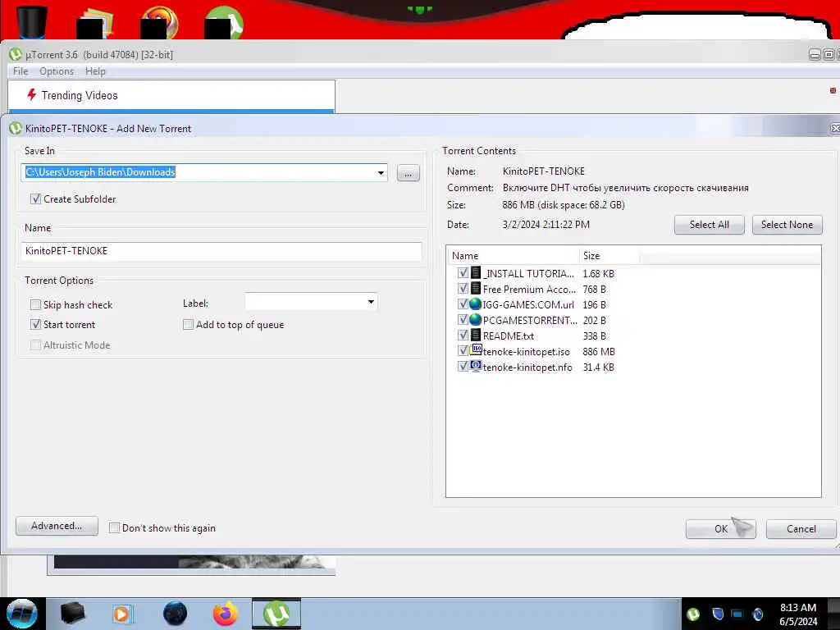Click the ISO disc icon for tenoke-kinitopet.iso
The width and height of the screenshot is (840, 630).
[x=476, y=349]
